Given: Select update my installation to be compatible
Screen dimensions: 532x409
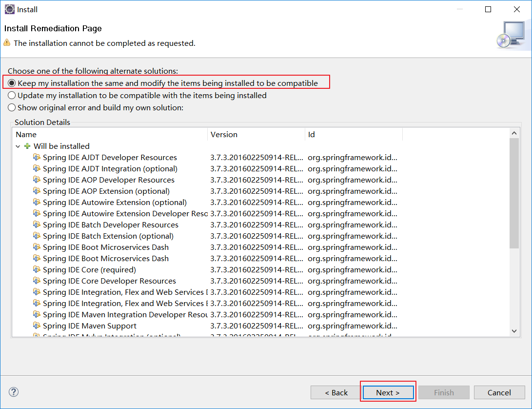Looking at the screenshot, I should [x=11, y=95].
